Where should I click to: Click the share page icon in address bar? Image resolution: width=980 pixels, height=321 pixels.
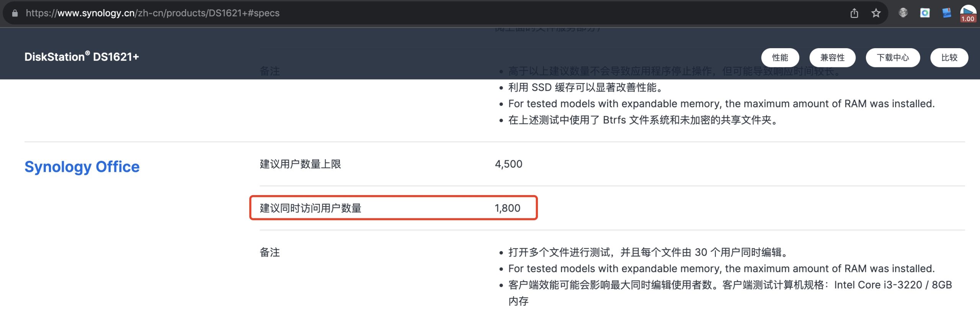(x=854, y=13)
